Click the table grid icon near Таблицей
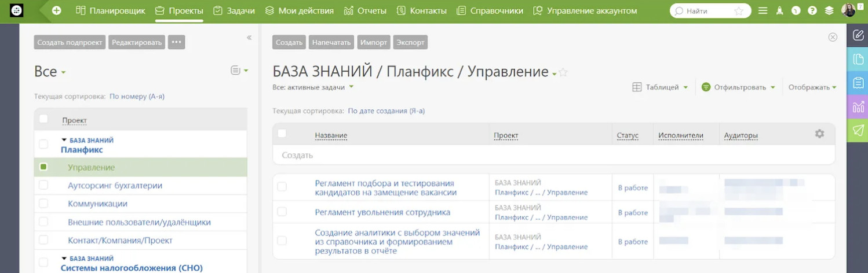868x273 pixels. [637, 87]
